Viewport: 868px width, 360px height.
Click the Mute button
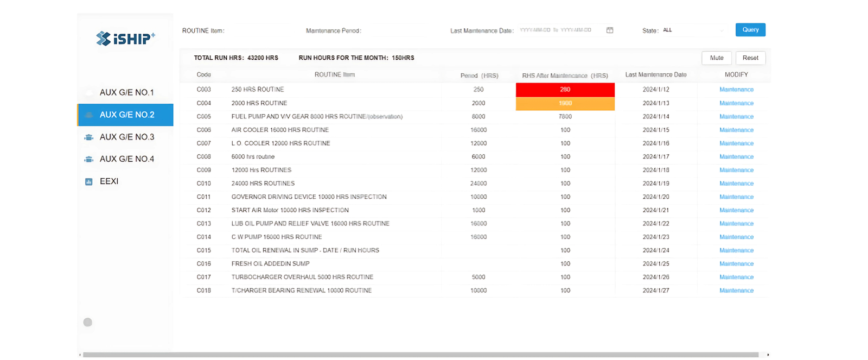coord(716,58)
